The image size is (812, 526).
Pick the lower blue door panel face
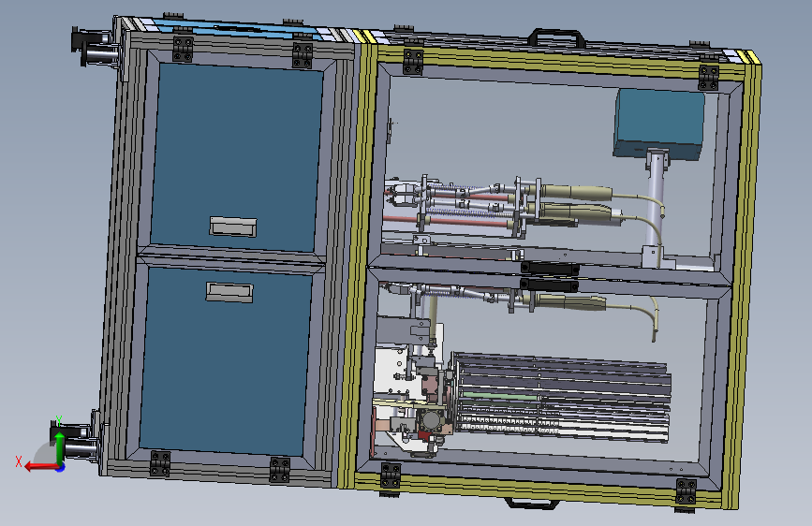tap(226, 361)
